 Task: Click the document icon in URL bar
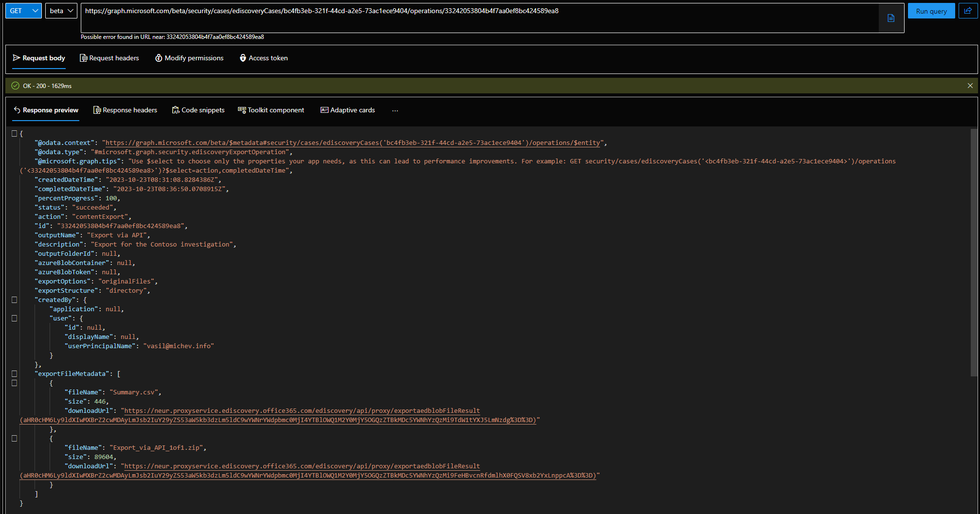pos(891,18)
